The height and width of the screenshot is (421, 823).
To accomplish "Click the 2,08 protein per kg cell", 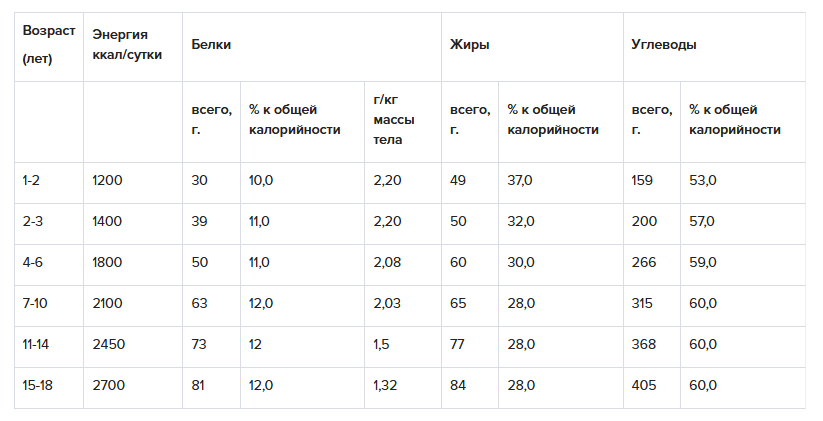I will click(386, 262).
